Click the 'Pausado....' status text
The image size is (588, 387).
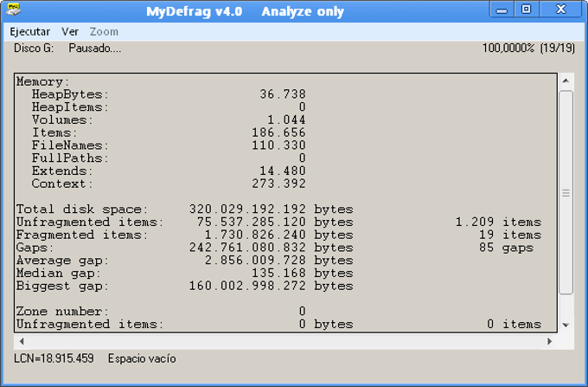95,48
